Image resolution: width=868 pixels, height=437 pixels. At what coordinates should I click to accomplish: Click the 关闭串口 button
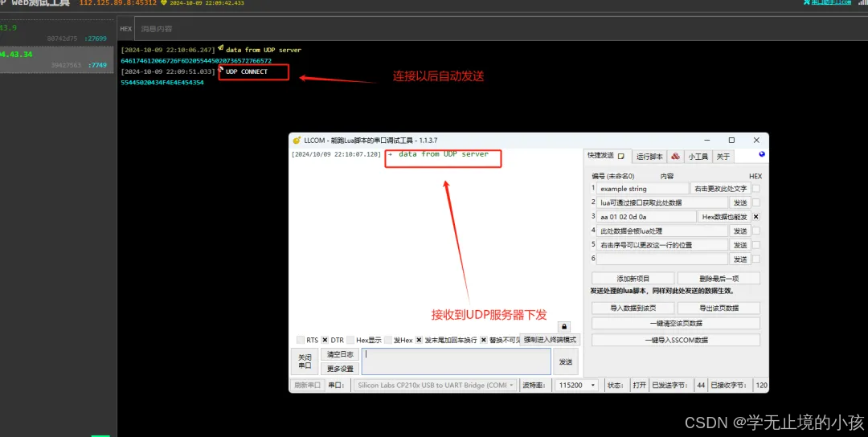click(305, 361)
